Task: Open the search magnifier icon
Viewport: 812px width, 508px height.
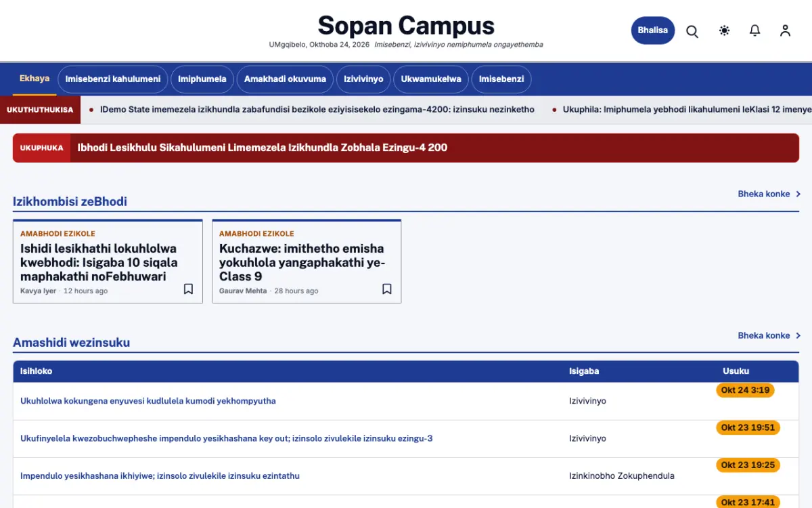Action: click(692, 31)
